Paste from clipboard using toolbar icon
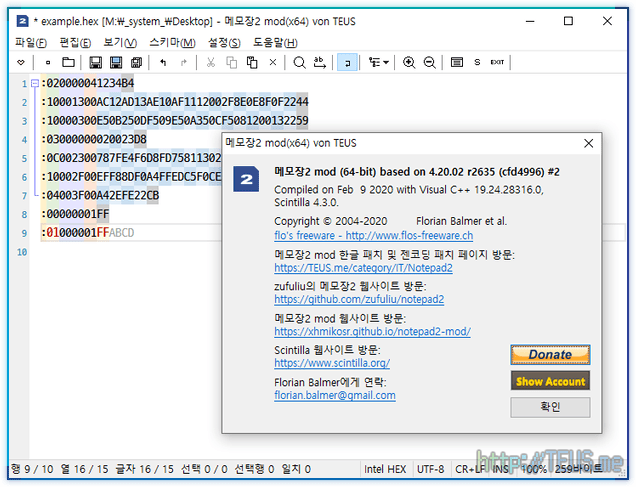636x487 pixels. pos(252,62)
